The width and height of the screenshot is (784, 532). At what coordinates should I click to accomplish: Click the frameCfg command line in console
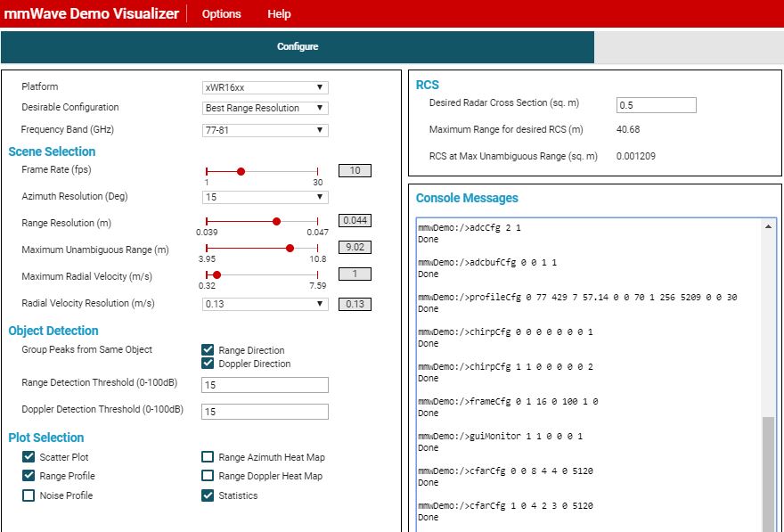pos(508,401)
